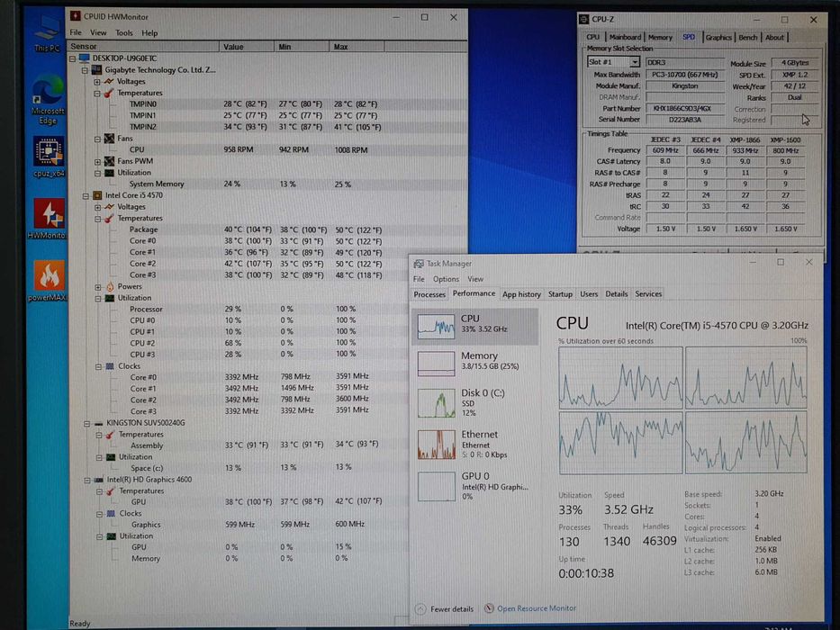The height and width of the screenshot is (630, 840).
Task: Select the GPU 0 performance item
Action: [x=474, y=486]
